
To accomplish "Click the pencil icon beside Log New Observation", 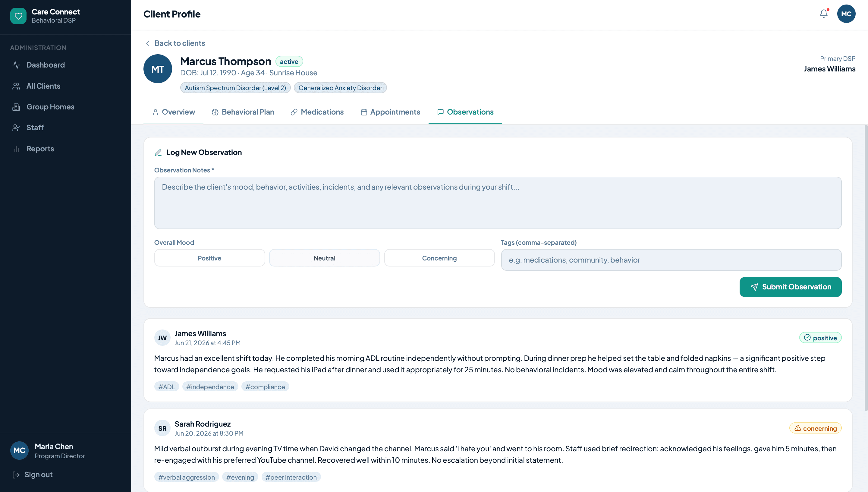I will pos(158,153).
